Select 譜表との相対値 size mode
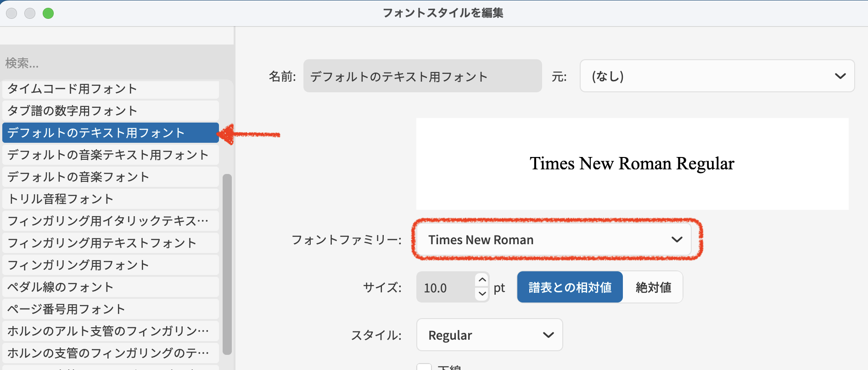Screen dimensions: 868x370 point(570,287)
